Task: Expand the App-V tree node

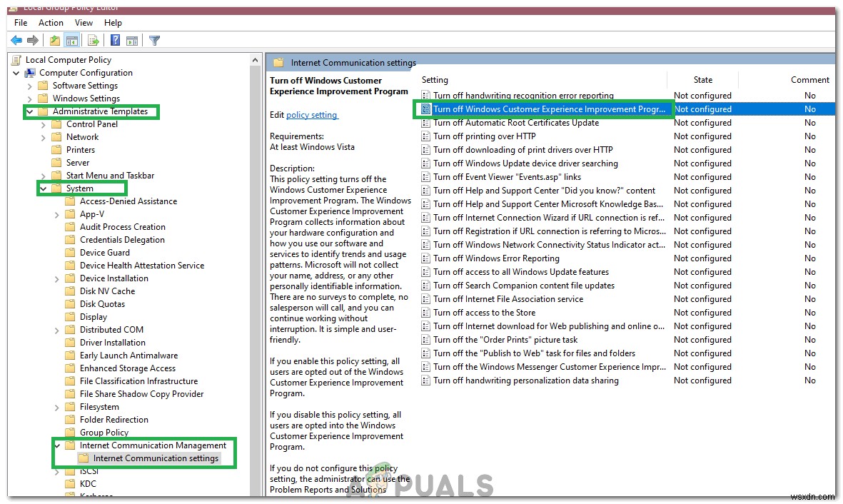Action: [57, 215]
